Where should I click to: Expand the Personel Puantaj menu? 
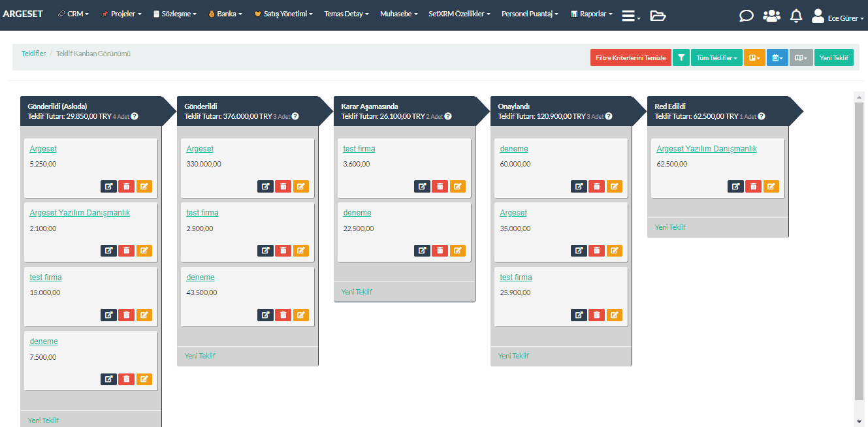(530, 14)
